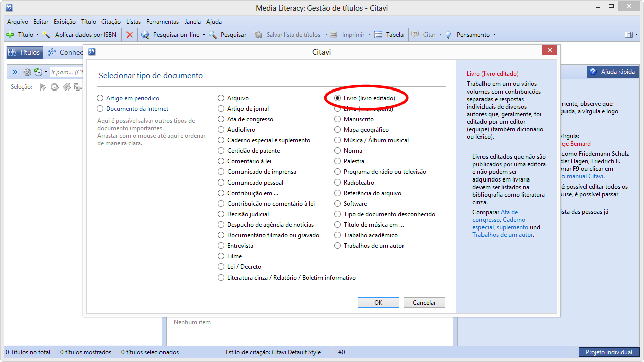Click the clock history icon
Image resolution: width=644 pixels, height=362 pixels.
[38, 72]
